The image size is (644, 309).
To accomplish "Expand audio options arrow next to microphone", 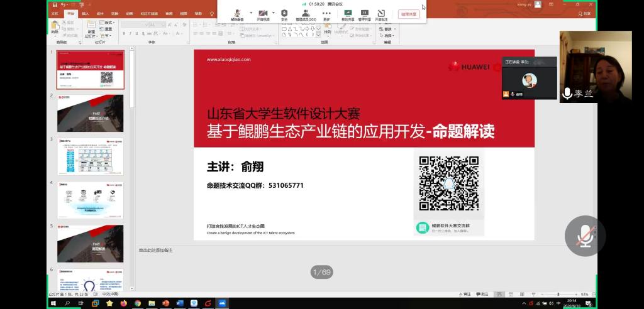I will (x=251, y=13).
